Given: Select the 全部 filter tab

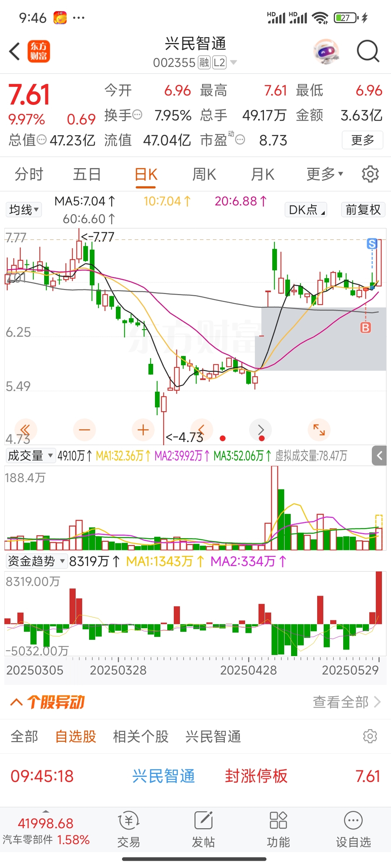Looking at the screenshot, I should click(24, 736).
